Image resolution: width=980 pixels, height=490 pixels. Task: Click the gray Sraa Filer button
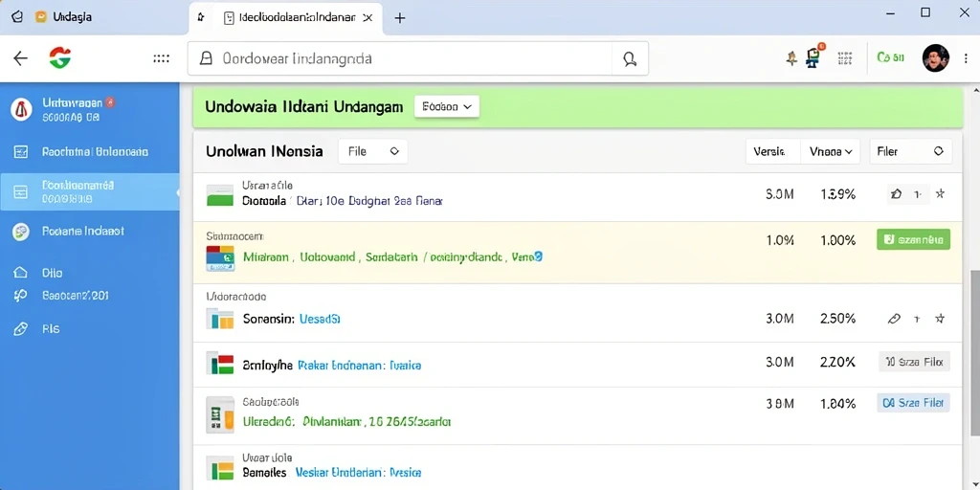914,361
